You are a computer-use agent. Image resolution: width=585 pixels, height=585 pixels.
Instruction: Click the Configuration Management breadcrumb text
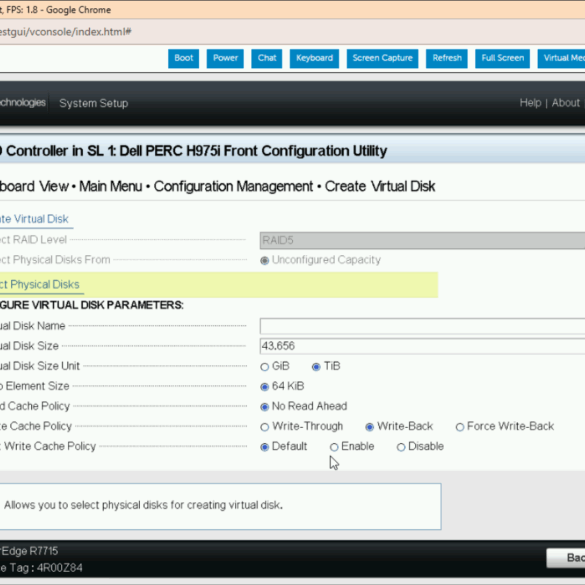tap(233, 186)
